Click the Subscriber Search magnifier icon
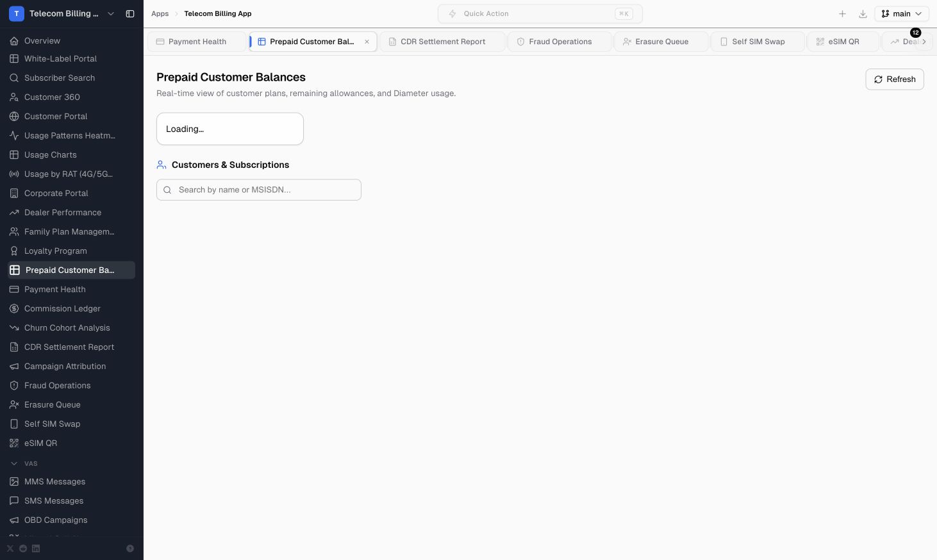This screenshot has width=937, height=560. 14,78
